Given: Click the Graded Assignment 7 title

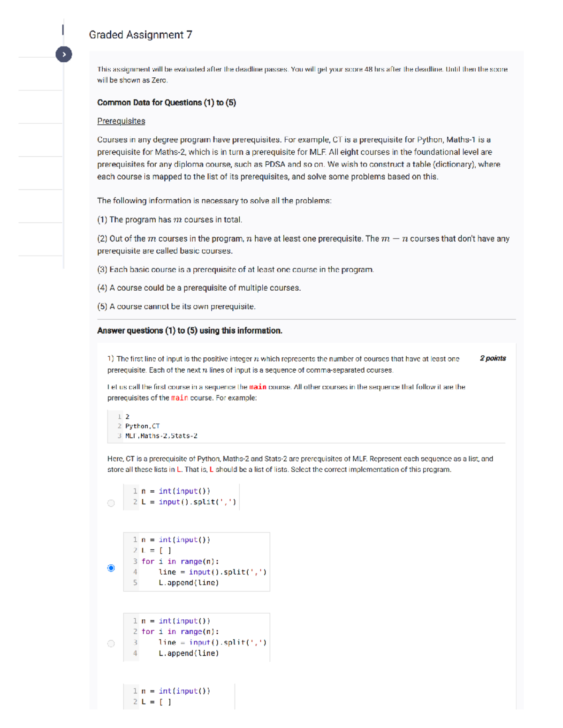Looking at the screenshot, I should (140, 35).
